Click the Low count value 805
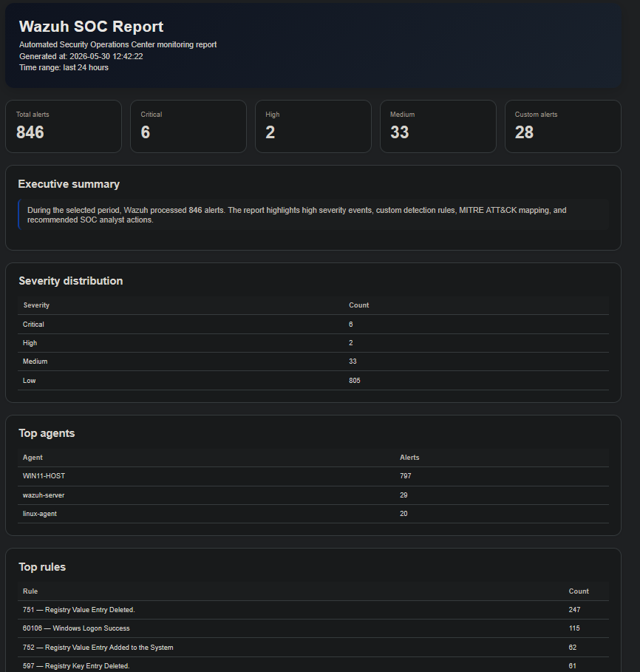 [354, 381]
